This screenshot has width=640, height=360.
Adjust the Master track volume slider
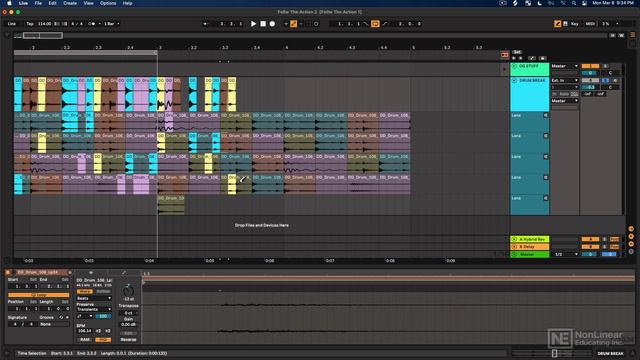pos(590,254)
